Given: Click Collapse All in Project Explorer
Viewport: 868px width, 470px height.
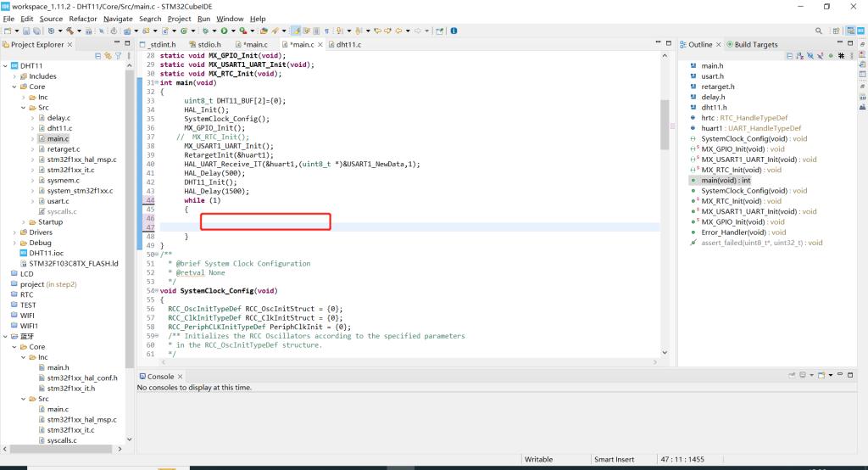Looking at the screenshot, I should pyautogui.click(x=98, y=55).
